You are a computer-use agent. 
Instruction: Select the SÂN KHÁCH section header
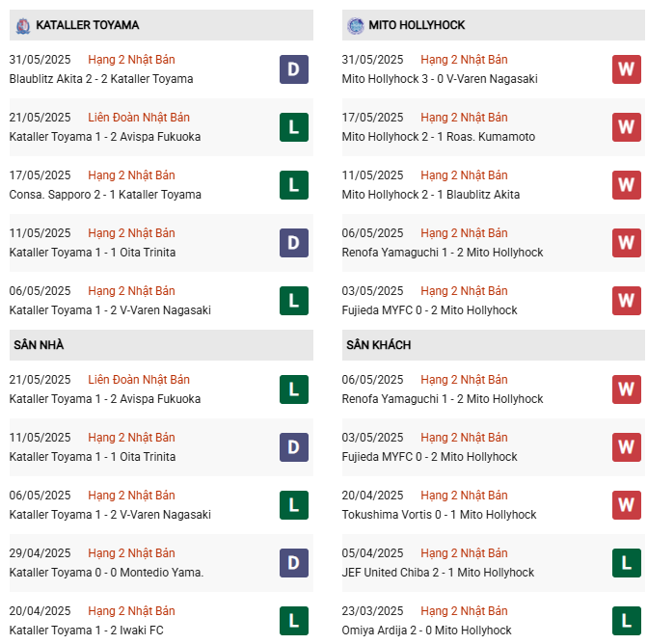click(x=494, y=345)
